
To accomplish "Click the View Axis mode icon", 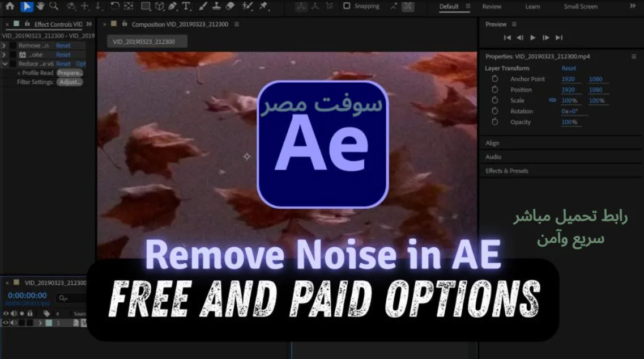I will coord(330,6).
